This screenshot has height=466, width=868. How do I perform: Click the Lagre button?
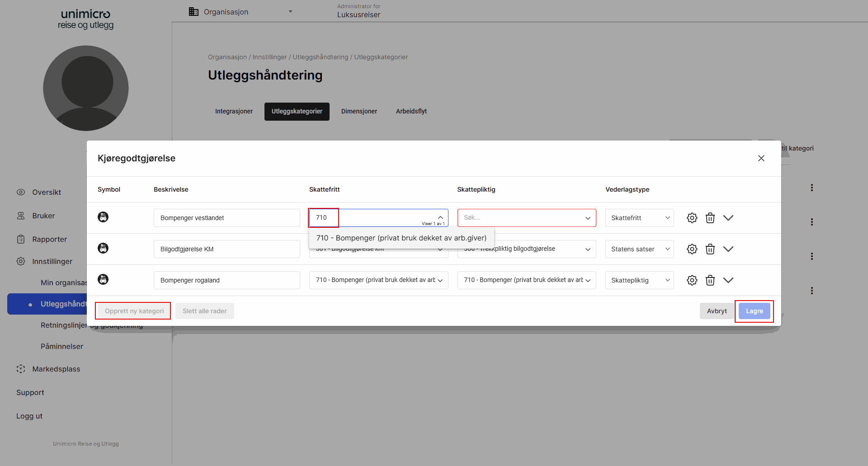(754, 311)
